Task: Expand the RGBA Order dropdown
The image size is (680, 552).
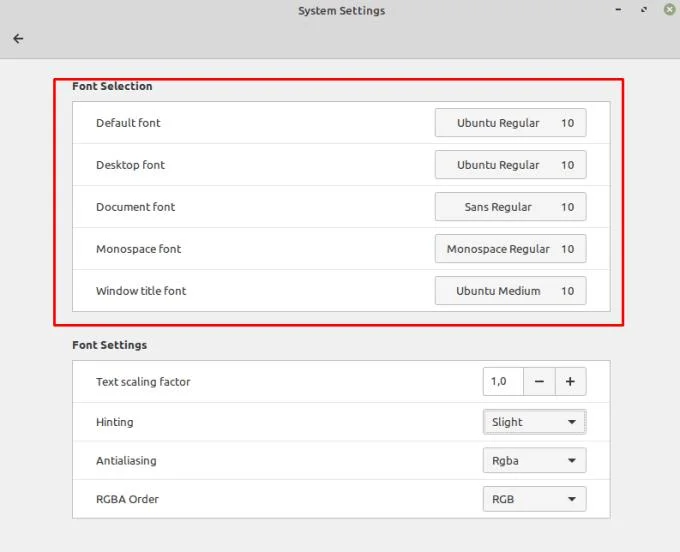Action: click(x=534, y=499)
